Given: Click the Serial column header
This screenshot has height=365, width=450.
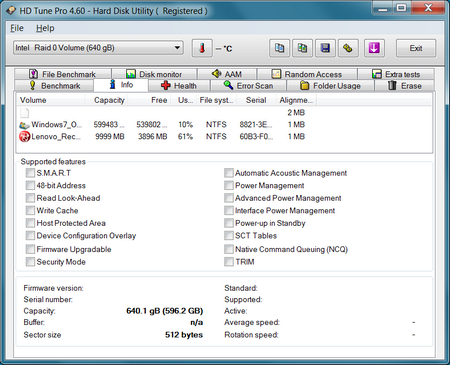Looking at the screenshot, I should point(256,100).
